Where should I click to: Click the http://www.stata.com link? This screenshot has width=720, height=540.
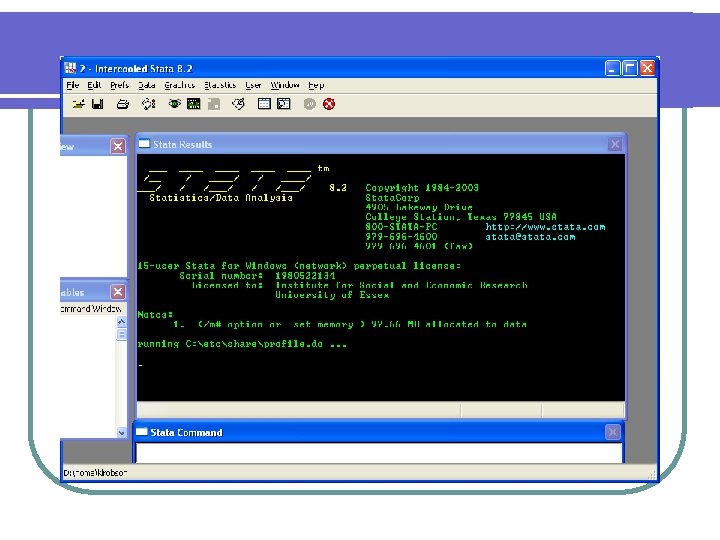[546, 227]
